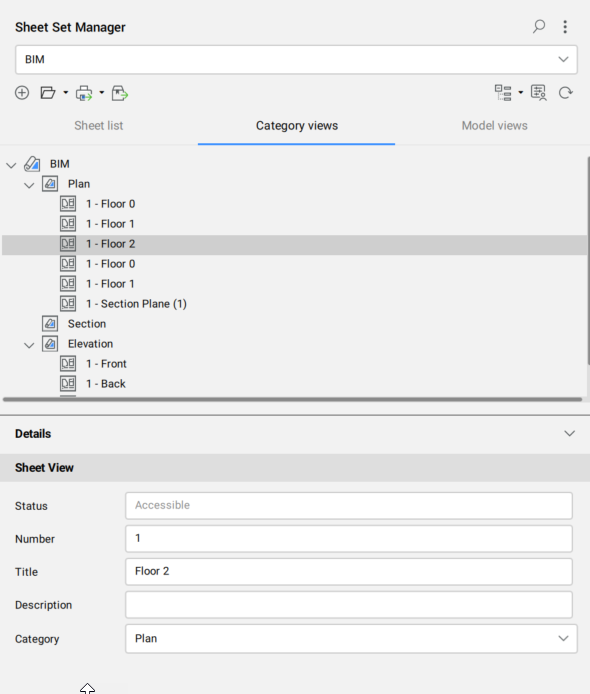
Task: Switch to the Sheet list tab
Action: 98,126
